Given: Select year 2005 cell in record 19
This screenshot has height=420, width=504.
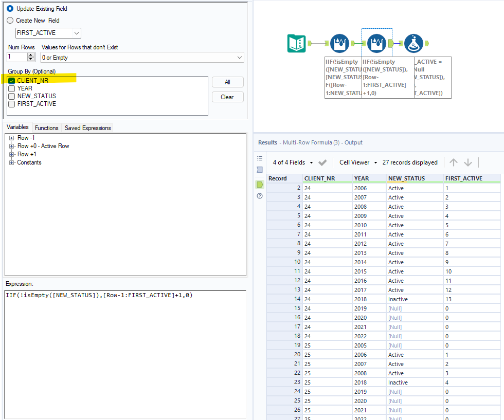Looking at the screenshot, I should pyautogui.click(x=369, y=345).
